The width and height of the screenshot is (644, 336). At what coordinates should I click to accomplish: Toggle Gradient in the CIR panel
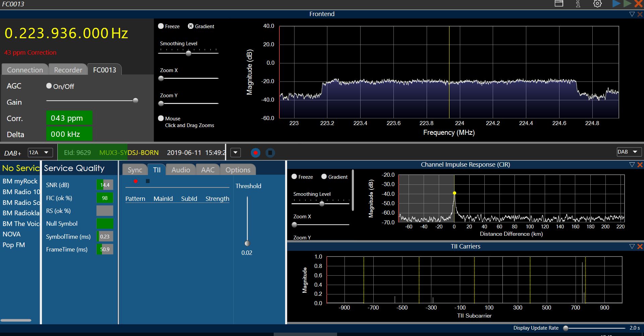[x=324, y=177]
